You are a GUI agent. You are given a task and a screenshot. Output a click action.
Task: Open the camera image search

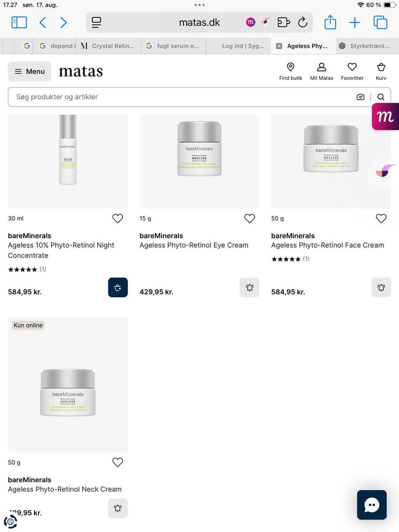click(360, 97)
